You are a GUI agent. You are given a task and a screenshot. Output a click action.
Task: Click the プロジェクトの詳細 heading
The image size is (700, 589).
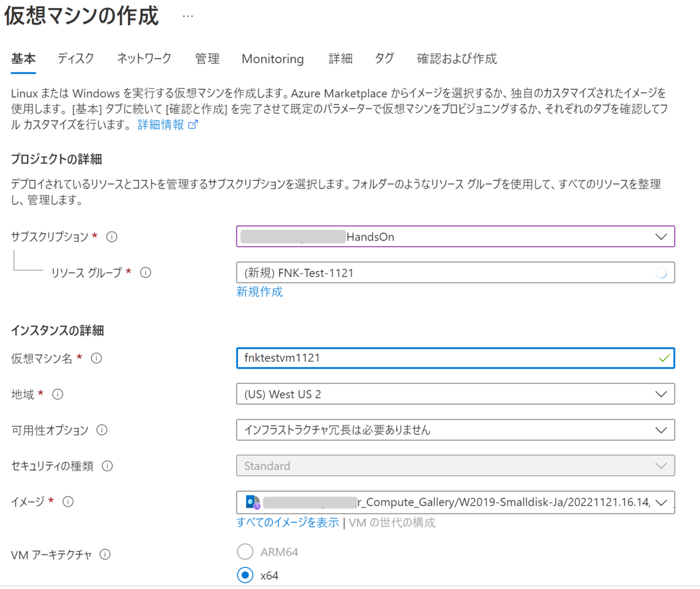point(57,159)
